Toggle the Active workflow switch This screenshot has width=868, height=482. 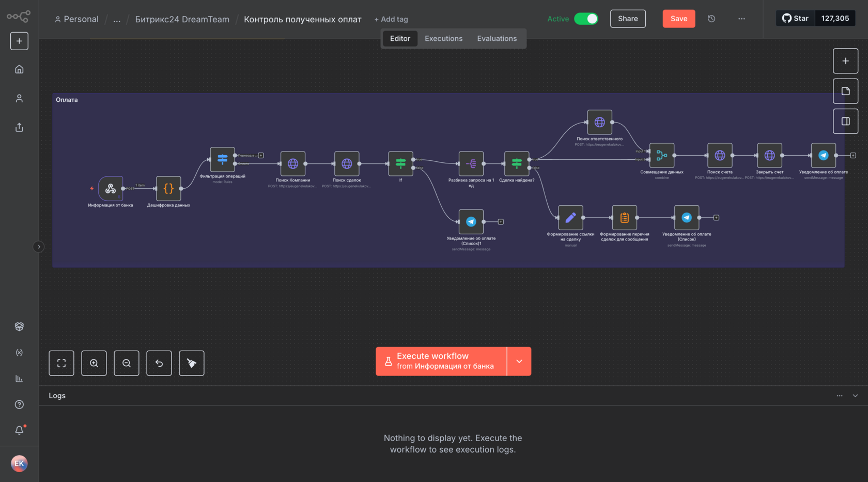(586, 19)
